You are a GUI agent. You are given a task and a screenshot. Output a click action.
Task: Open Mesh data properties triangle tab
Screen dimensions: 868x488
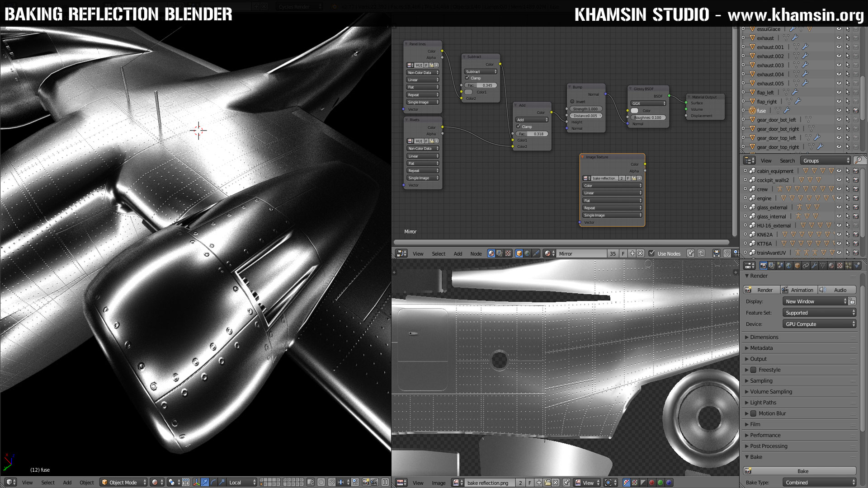pos(823,266)
